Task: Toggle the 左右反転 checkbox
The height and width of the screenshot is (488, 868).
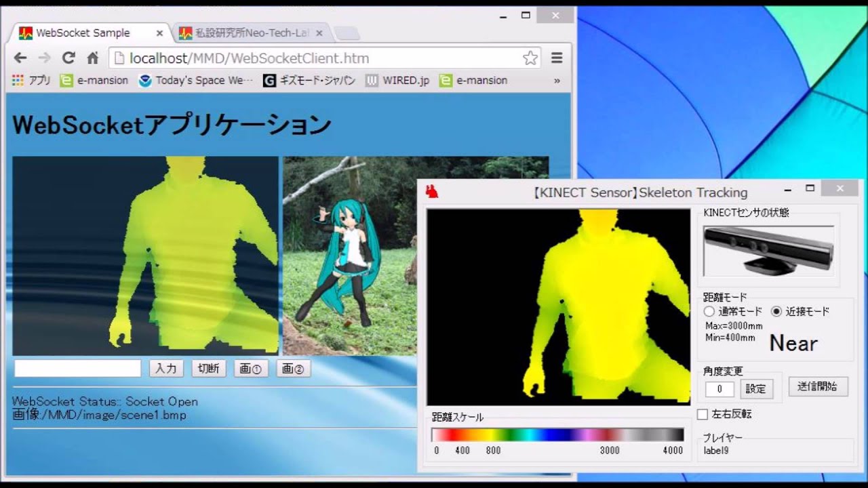Action: tap(703, 414)
